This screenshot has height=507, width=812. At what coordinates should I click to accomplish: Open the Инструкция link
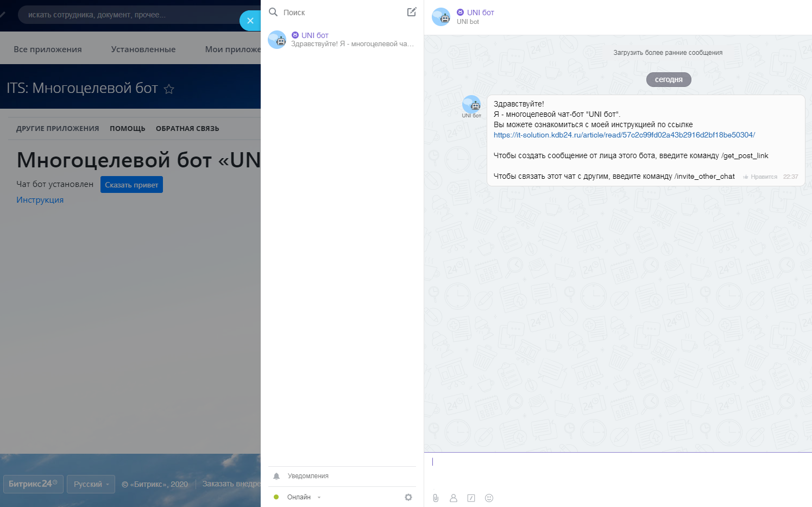tap(40, 200)
